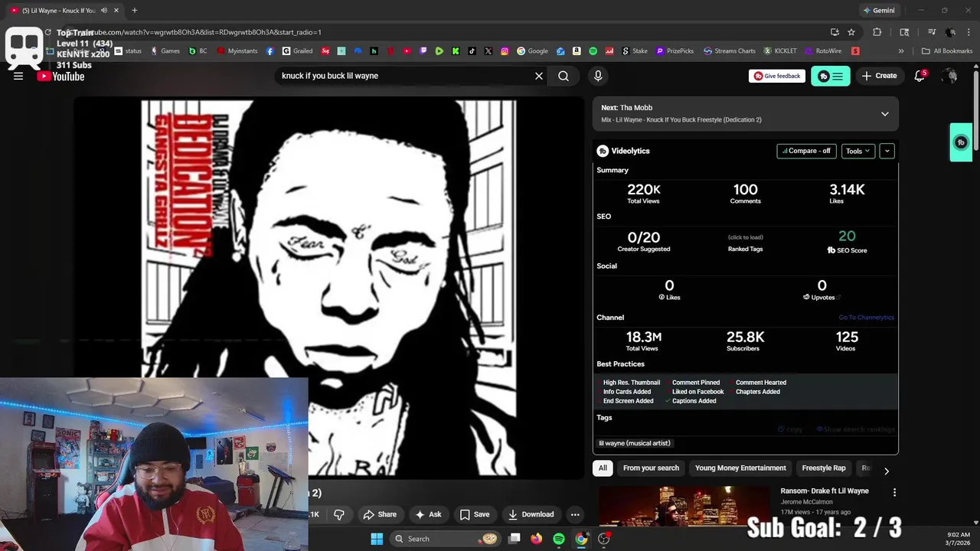The image size is (980, 551).
Task: Follow the 'Go To Channelytics' link
Action: coord(866,318)
